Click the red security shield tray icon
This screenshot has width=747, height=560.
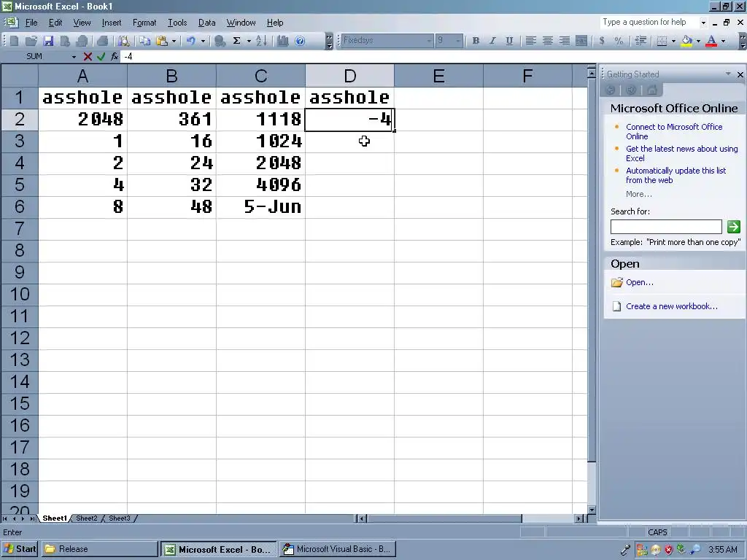click(668, 550)
